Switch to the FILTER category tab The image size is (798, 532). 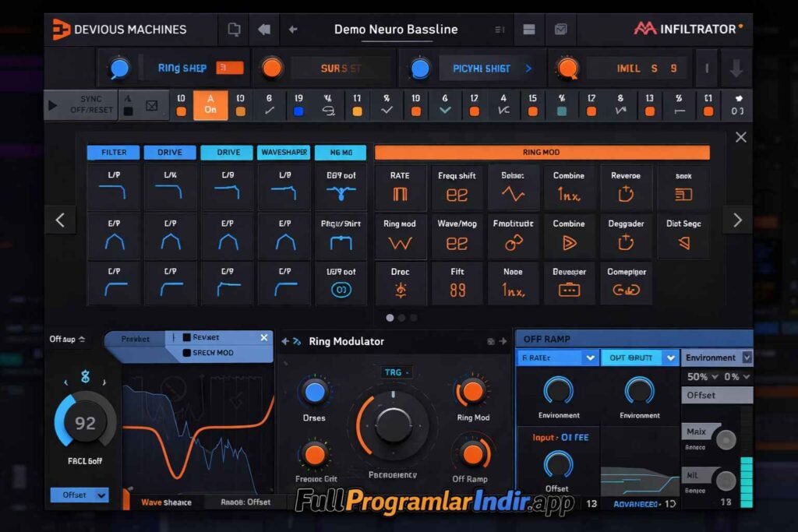click(113, 152)
